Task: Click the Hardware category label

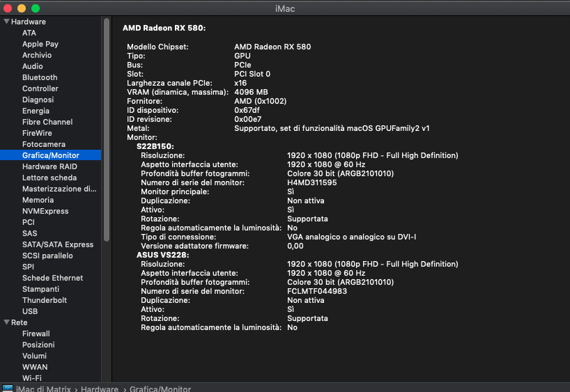Action: (x=29, y=22)
